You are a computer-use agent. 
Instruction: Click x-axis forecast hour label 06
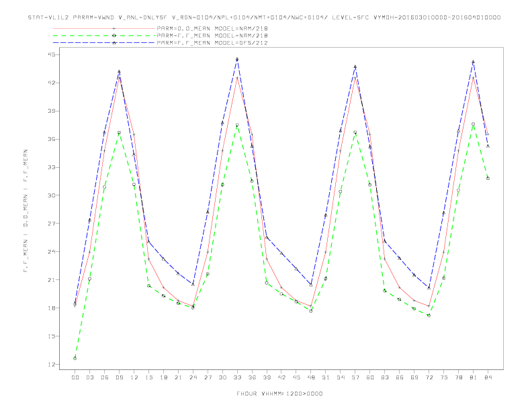[x=105, y=377]
